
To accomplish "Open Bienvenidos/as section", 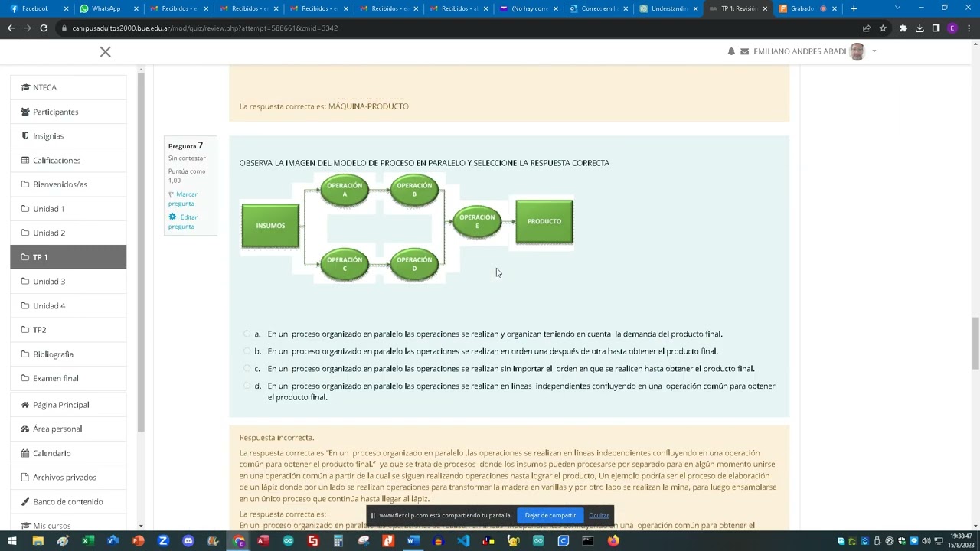I will tap(68, 184).
